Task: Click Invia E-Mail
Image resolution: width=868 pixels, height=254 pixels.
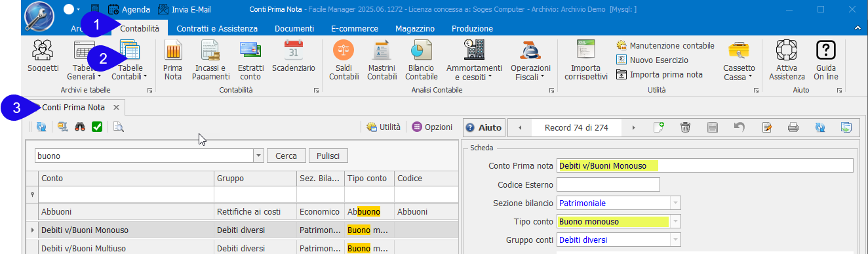Action: coord(184,10)
